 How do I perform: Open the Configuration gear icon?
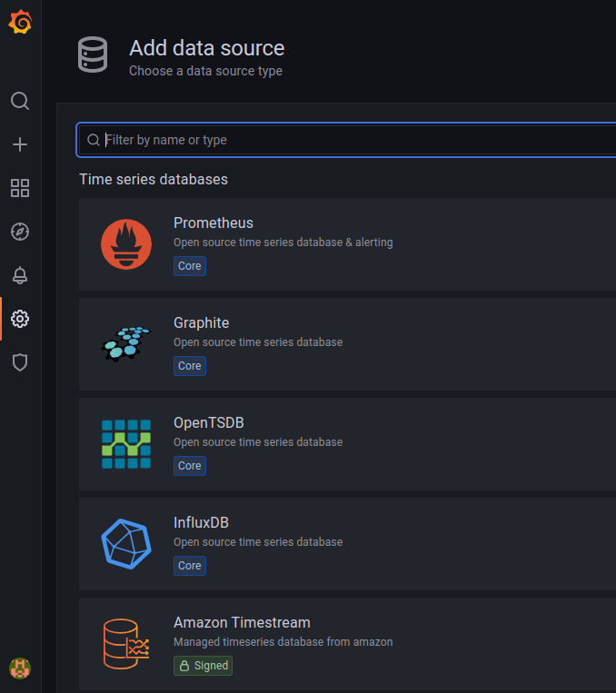pos(20,319)
